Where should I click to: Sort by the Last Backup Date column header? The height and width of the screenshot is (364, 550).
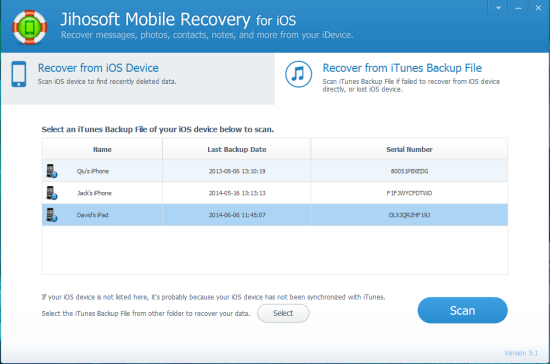pos(237,149)
